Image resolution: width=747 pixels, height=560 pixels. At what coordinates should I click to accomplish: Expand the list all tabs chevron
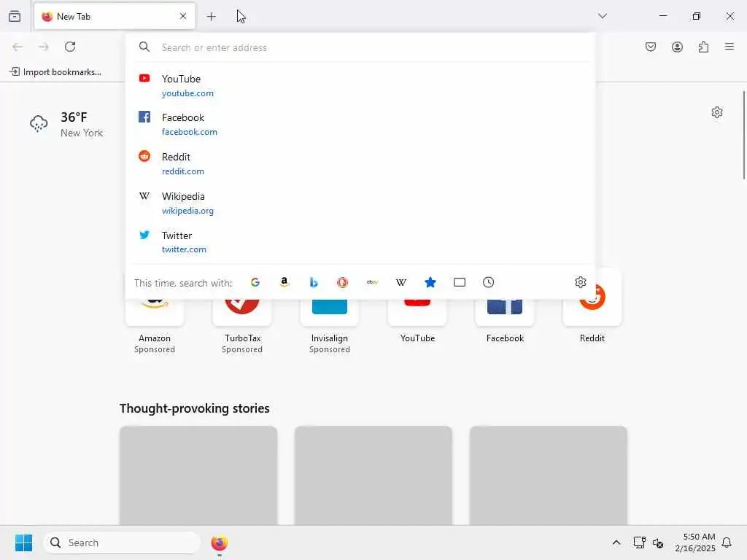[x=603, y=16]
